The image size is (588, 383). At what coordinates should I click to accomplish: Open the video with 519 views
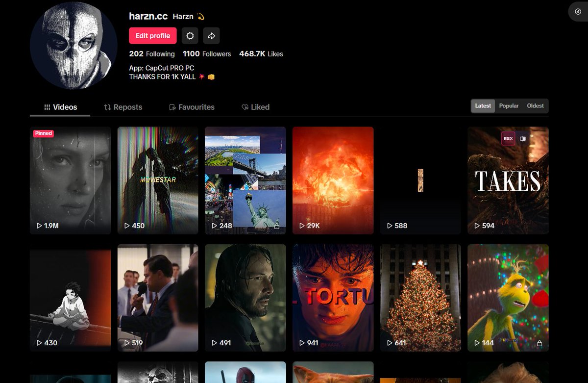158,298
